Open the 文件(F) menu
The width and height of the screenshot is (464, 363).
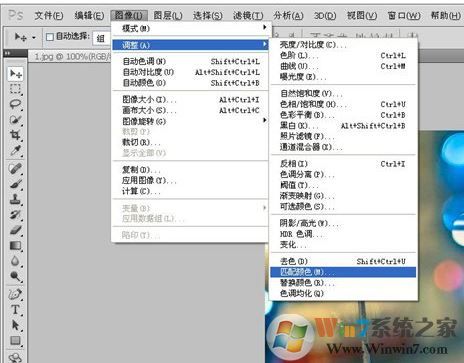49,15
